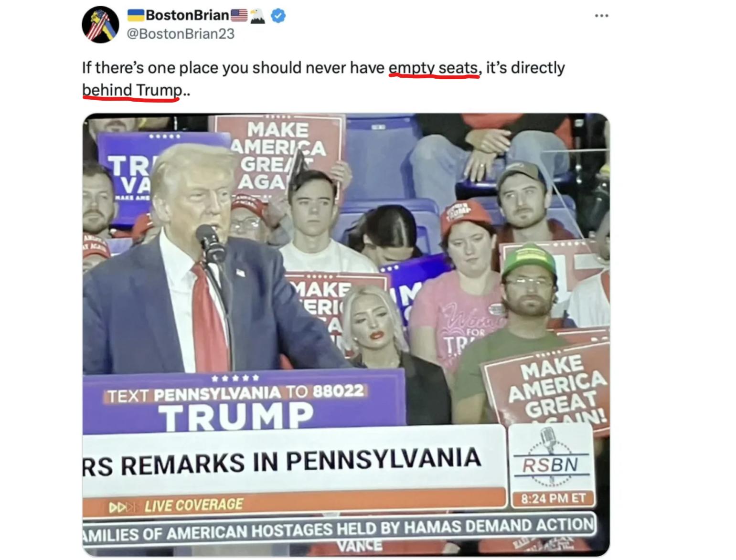Click the orange LIVE COVERAGE label
Viewport: 736px width, 560px height.
(x=194, y=506)
